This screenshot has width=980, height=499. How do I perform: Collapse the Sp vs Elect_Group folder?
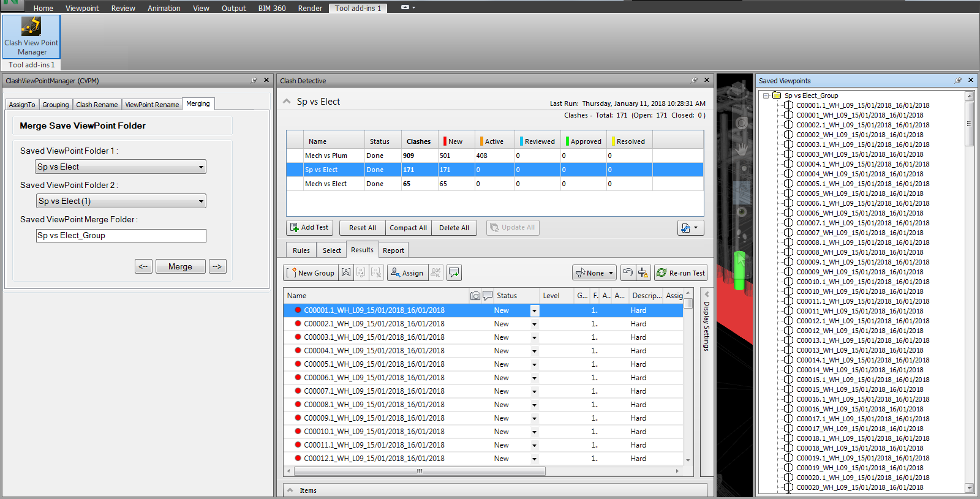[x=766, y=96]
